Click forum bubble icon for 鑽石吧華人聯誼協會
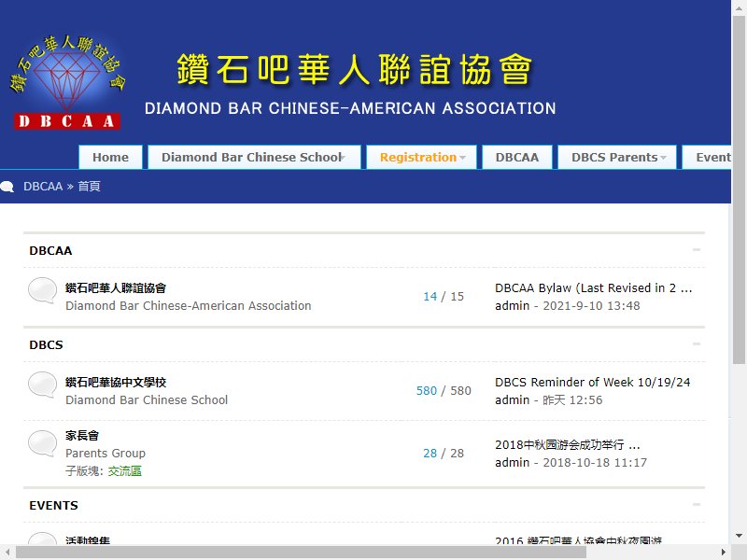The image size is (747, 560). (x=42, y=290)
